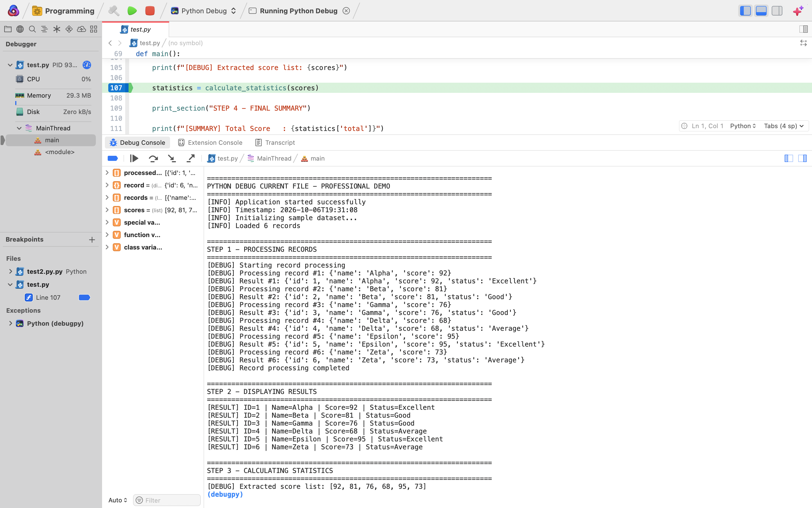
Task: Open the Remote globe sidebar icon
Action: click(20, 29)
